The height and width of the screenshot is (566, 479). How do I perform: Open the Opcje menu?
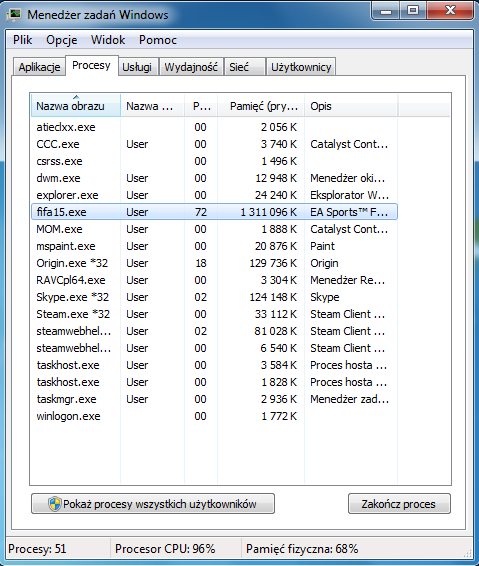(x=62, y=40)
